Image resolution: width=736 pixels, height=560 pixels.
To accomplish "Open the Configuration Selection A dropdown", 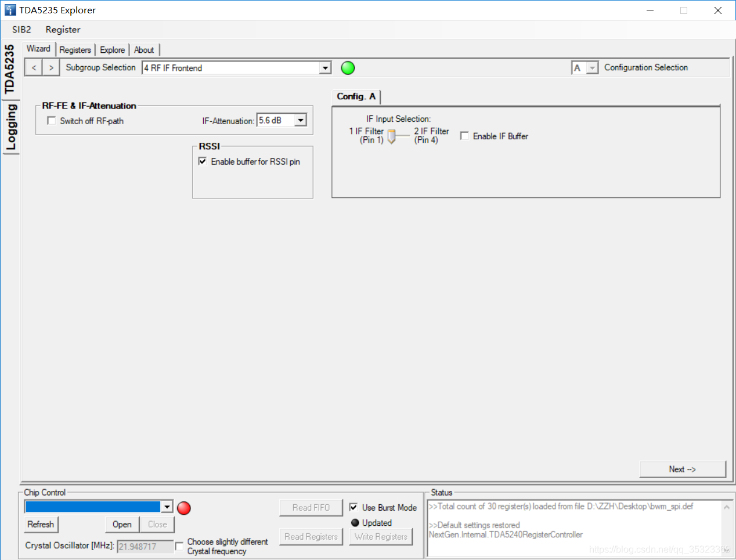I will click(592, 68).
